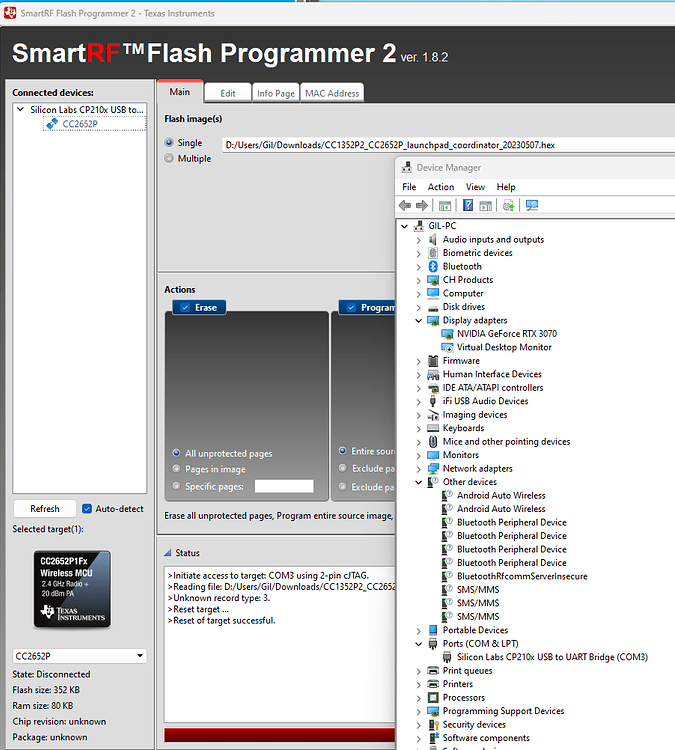Click the CC2652P chip icon in connected devices
The height and width of the screenshot is (750, 675).
(x=52, y=124)
